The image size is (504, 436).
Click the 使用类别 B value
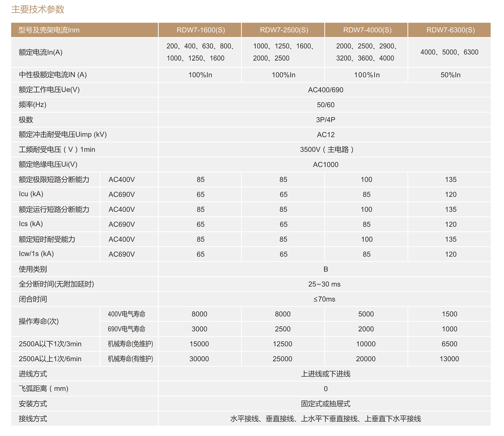coord(325,269)
